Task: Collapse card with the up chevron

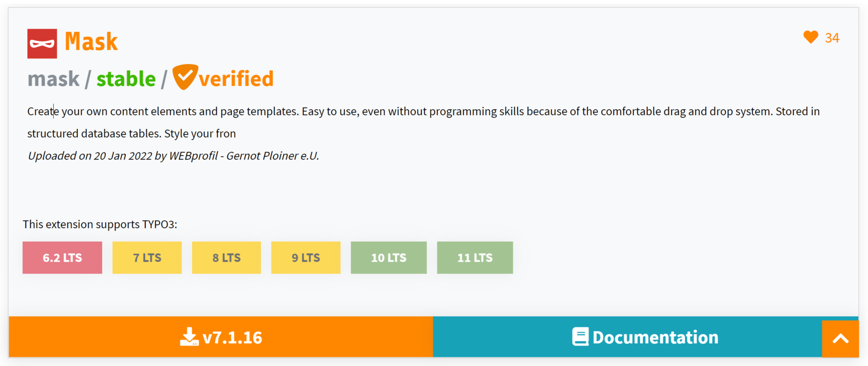Action: (840, 339)
